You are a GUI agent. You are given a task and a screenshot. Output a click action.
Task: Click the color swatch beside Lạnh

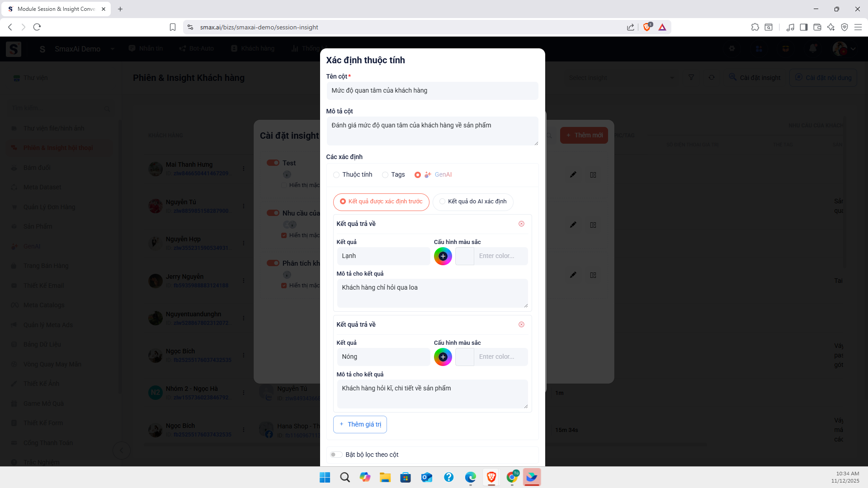coord(464,256)
